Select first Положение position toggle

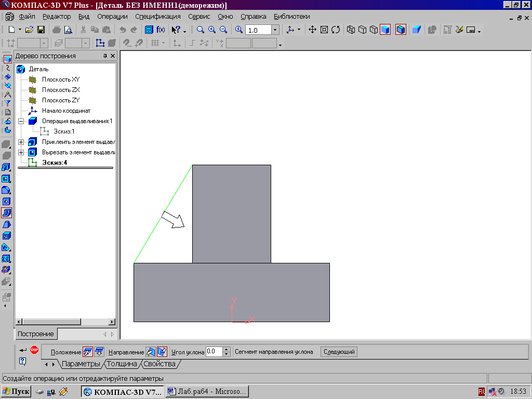pyautogui.click(x=88, y=352)
